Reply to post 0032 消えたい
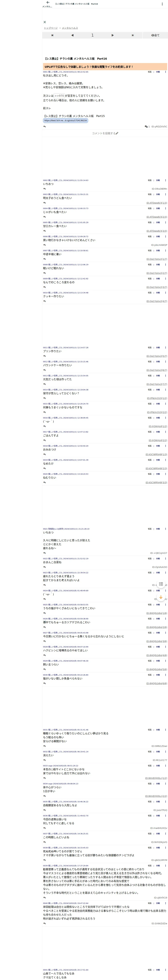Screen dimensions: 168x980 45,760
